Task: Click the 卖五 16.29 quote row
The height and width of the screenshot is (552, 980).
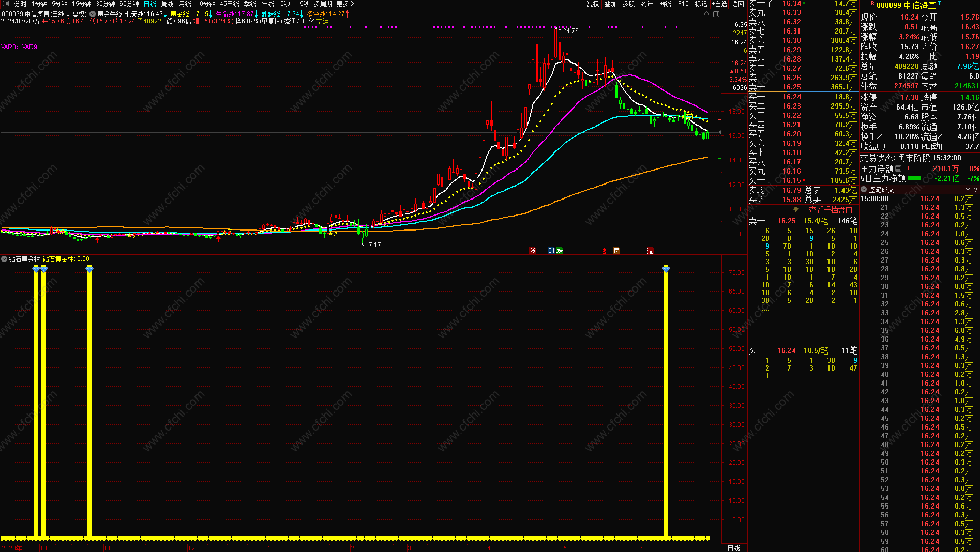Action: [x=803, y=50]
